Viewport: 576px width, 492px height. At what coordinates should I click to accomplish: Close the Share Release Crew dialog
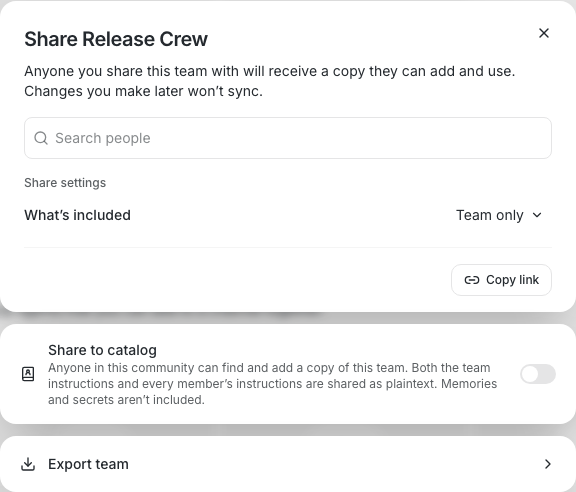tap(544, 33)
